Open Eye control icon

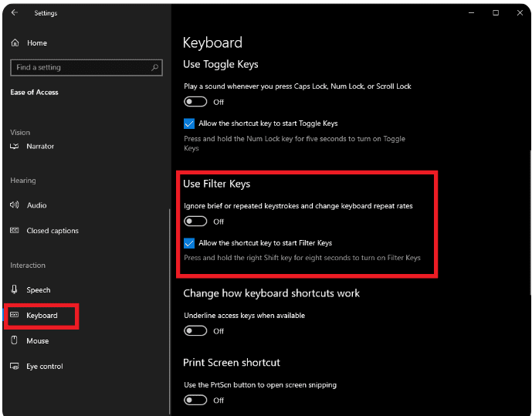(14, 366)
